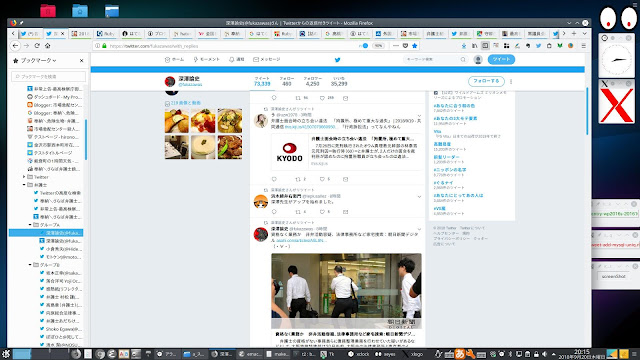
Task: Open Moments in Twitter navigation
Action: point(207,60)
